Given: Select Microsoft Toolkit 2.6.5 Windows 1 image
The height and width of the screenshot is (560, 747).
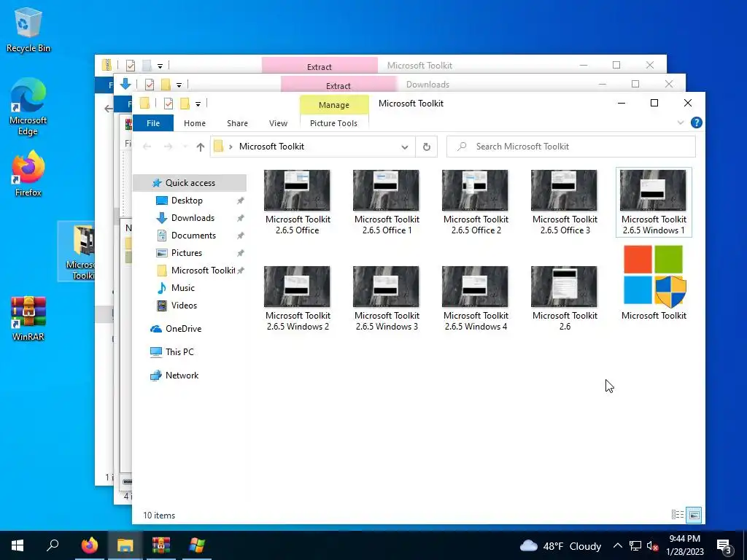Looking at the screenshot, I should tap(654, 202).
